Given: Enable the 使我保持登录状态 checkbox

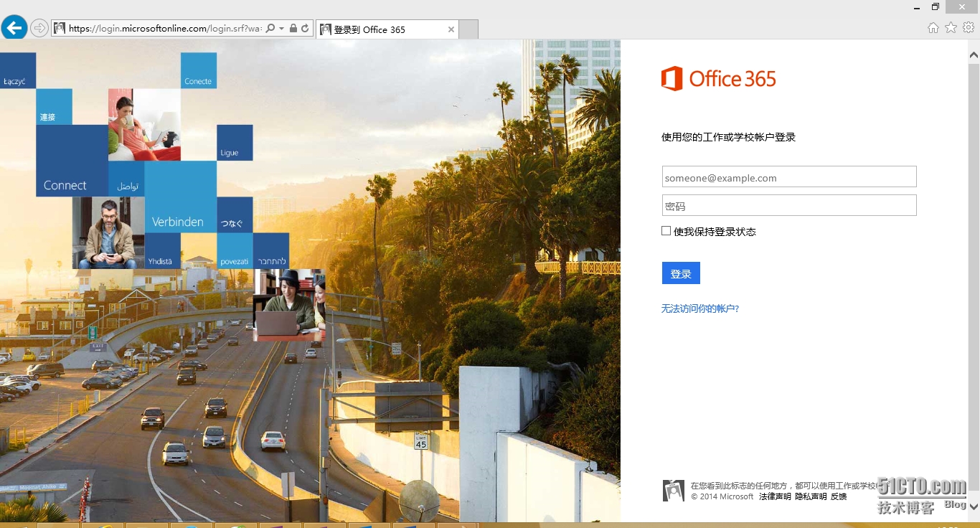Looking at the screenshot, I should tap(666, 231).
